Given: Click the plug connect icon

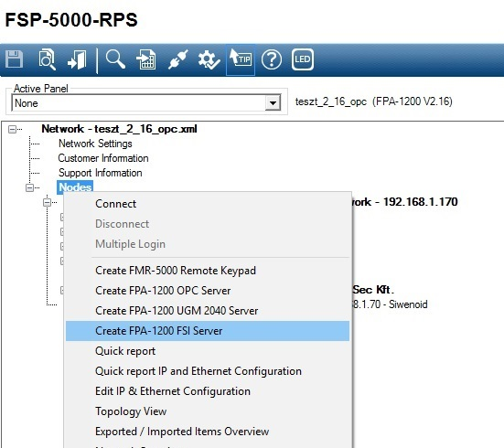Looking at the screenshot, I should click(177, 59).
